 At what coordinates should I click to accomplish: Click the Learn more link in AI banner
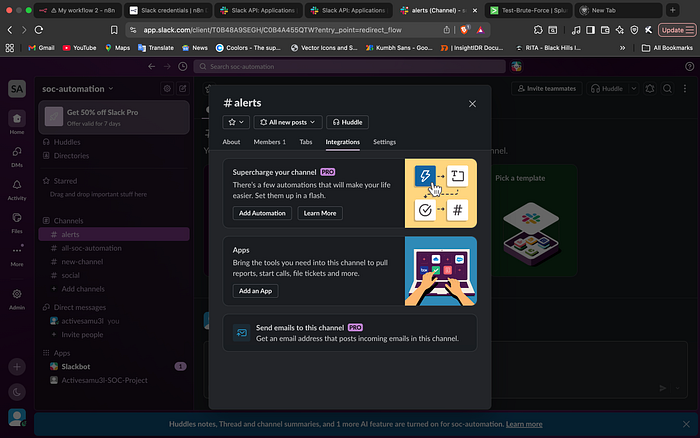tap(524, 424)
